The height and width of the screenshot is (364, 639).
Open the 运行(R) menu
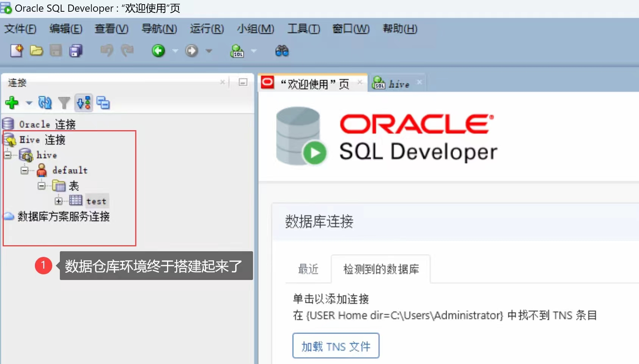(x=207, y=29)
